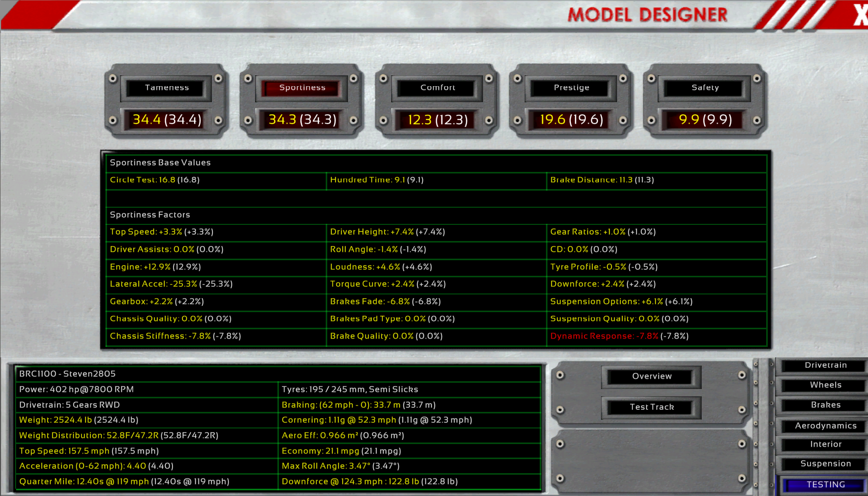Open the Wheels section
Viewport: 868px width, 496px height.
point(825,385)
